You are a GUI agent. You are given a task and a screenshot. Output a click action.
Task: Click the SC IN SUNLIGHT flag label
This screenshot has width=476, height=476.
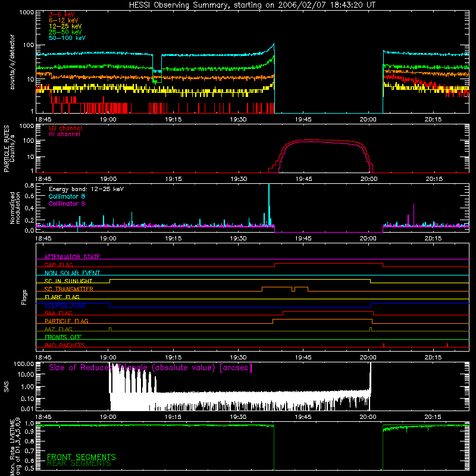coord(68,281)
